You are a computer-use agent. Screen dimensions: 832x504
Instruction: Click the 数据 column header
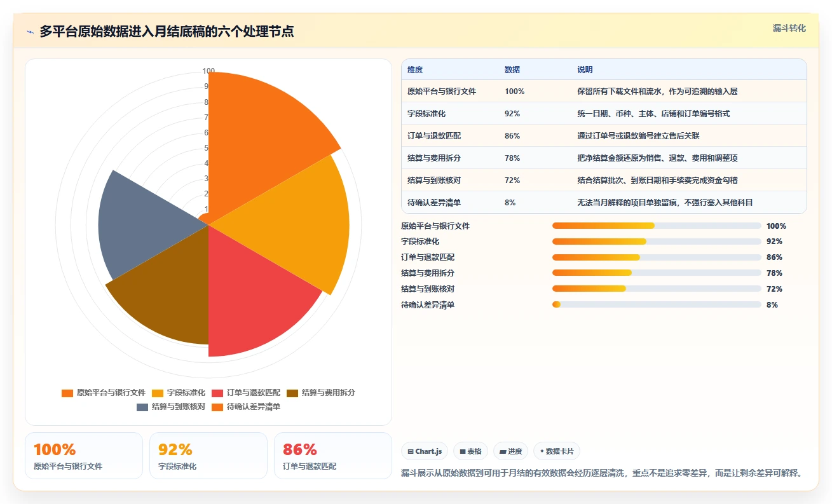[512, 69]
